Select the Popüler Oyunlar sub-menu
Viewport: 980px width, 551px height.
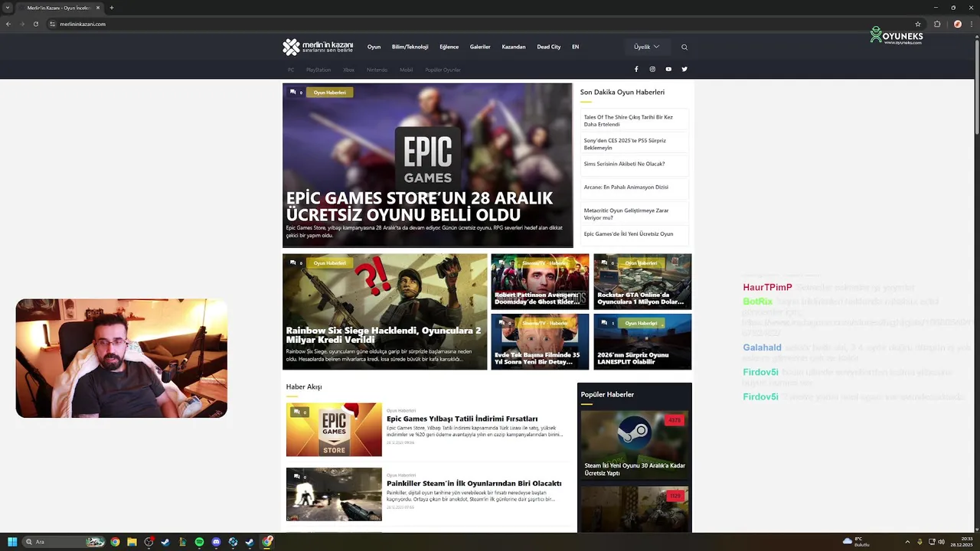coord(443,70)
